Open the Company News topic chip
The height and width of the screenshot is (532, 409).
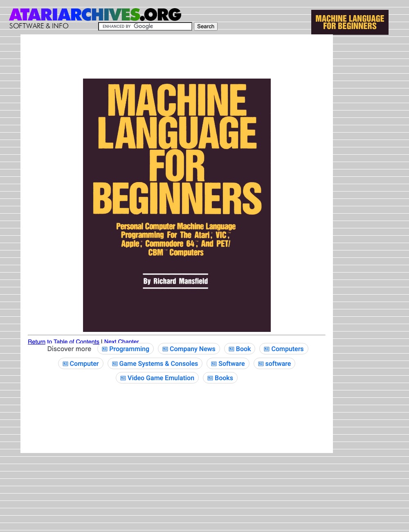(189, 349)
